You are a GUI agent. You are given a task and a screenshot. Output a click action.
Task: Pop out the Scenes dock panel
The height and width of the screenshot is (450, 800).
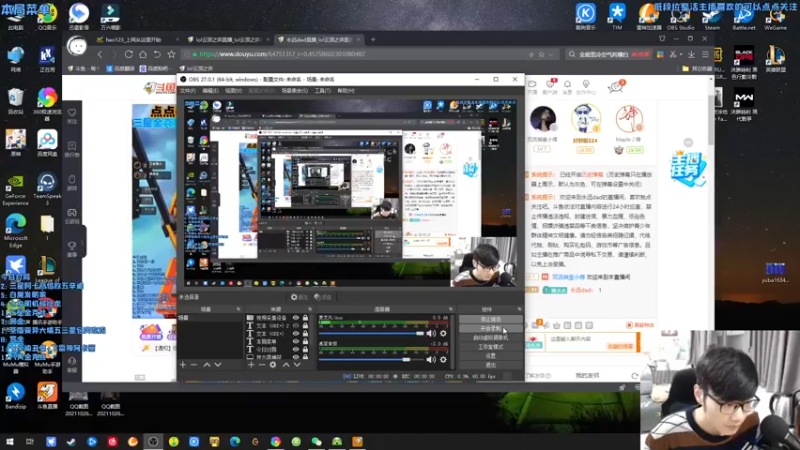238,309
